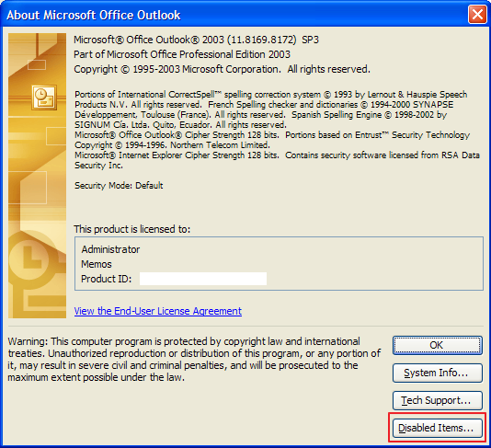The image size is (491, 448).
Task: Open Tech Support information
Action: [438, 400]
